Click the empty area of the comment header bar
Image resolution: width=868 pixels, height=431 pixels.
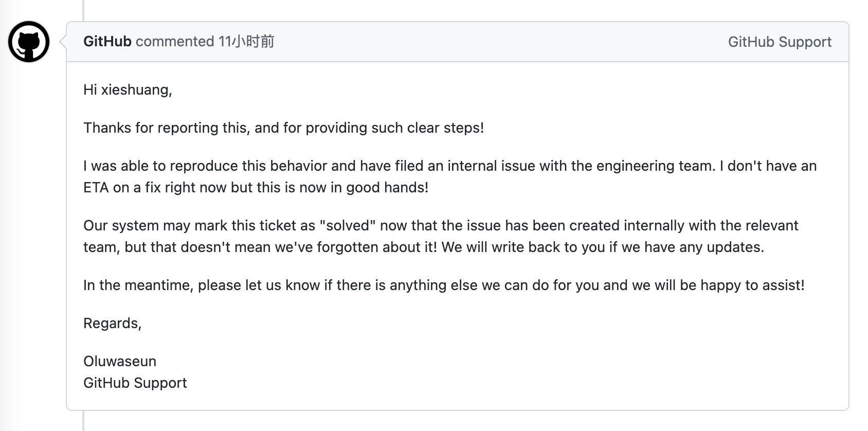pyautogui.click(x=489, y=42)
